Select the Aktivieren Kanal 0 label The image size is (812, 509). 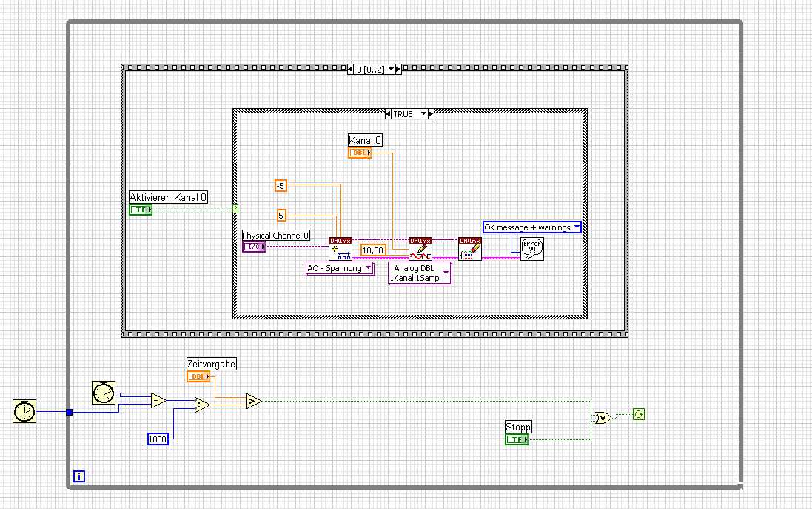[168, 197]
